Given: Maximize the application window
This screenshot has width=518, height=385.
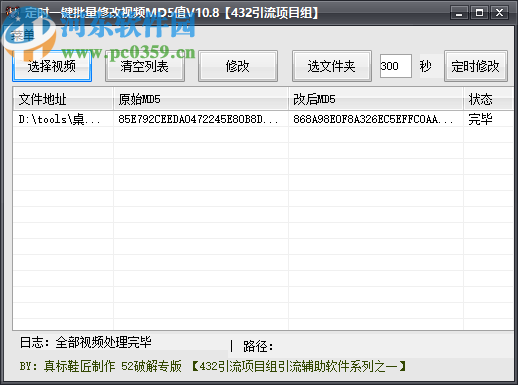Looking at the screenshot, I should point(479,13).
